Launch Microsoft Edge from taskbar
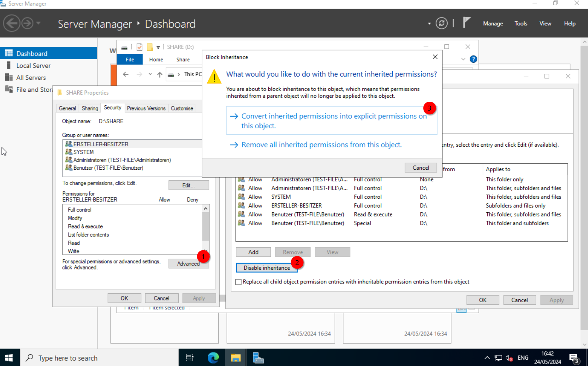The height and width of the screenshot is (366, 588). click(213, 358)
